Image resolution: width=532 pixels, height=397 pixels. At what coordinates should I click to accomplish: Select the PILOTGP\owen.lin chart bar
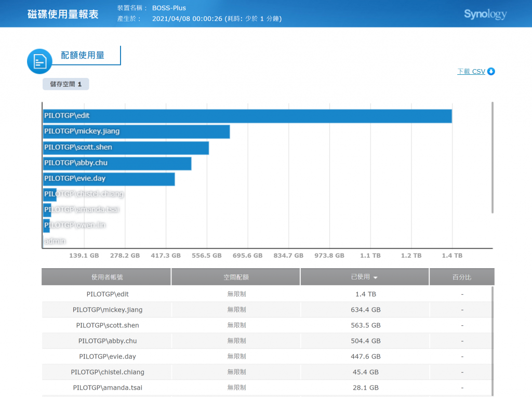pos(46,226)
